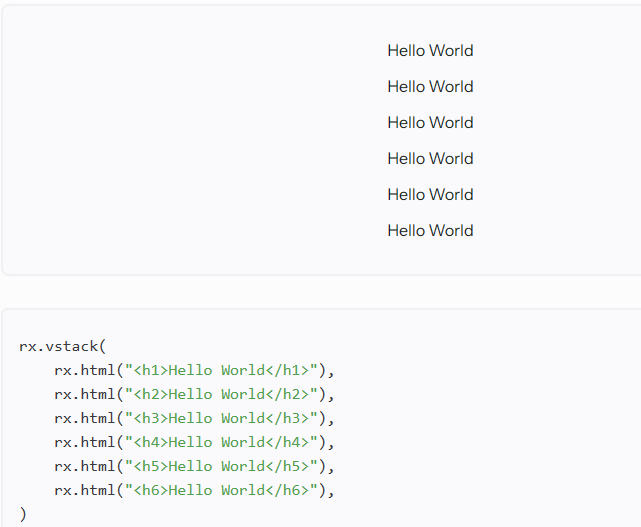This screenshot has width=641, height=527.
Task: Select the fourth Hello World preview line
Action: 430,159
